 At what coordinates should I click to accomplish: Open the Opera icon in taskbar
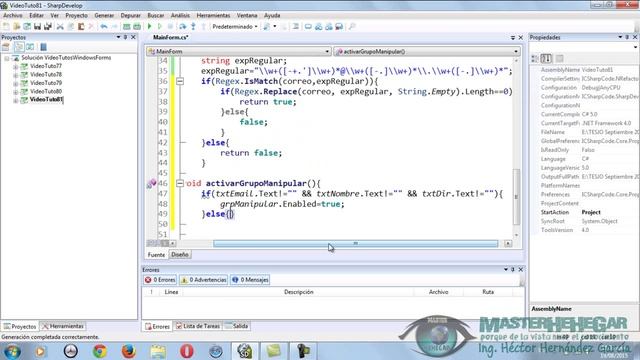pyautogui.click(x=187, y=351)
